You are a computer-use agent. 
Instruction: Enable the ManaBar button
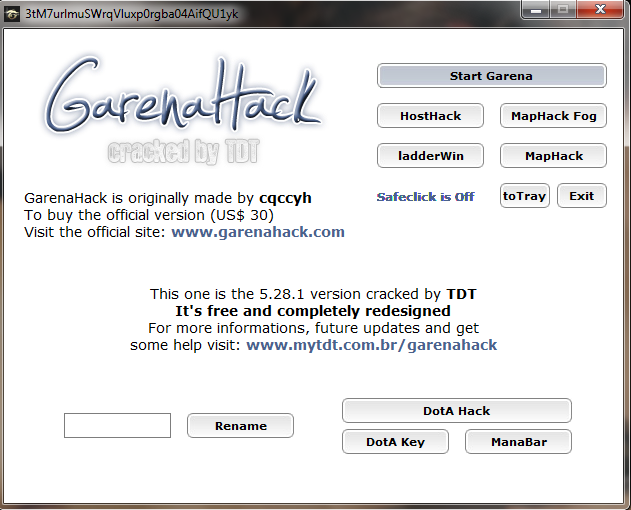518,442
